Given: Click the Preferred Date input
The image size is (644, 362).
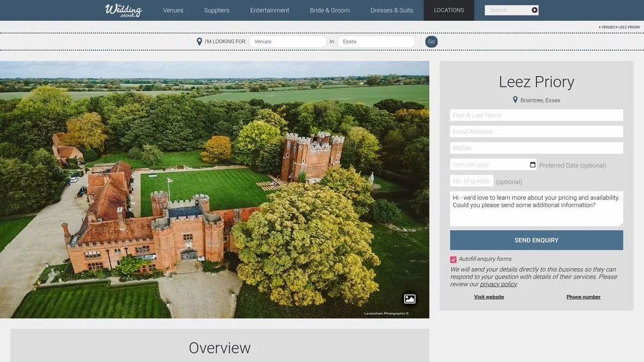Looking at the screenshot, I should click(493, 165).
